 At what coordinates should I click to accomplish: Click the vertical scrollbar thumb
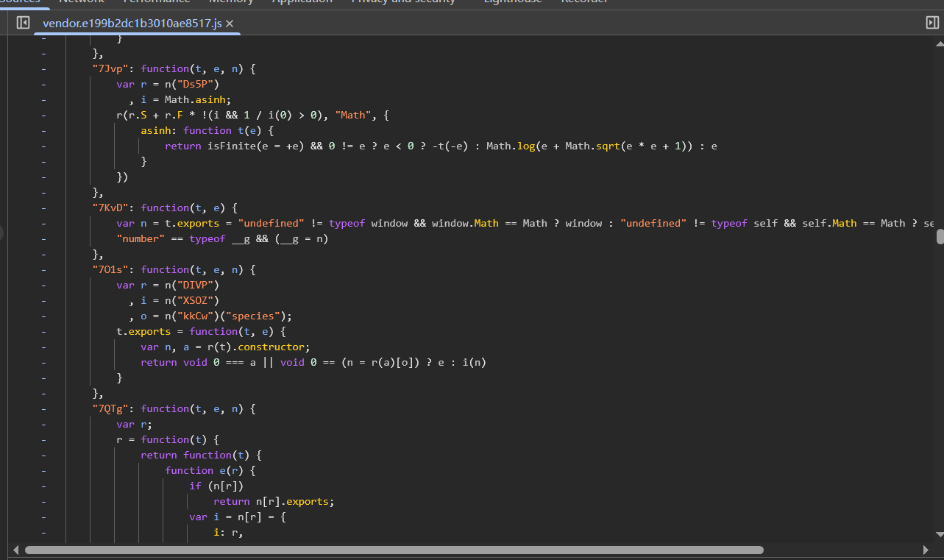pos(940,236)
